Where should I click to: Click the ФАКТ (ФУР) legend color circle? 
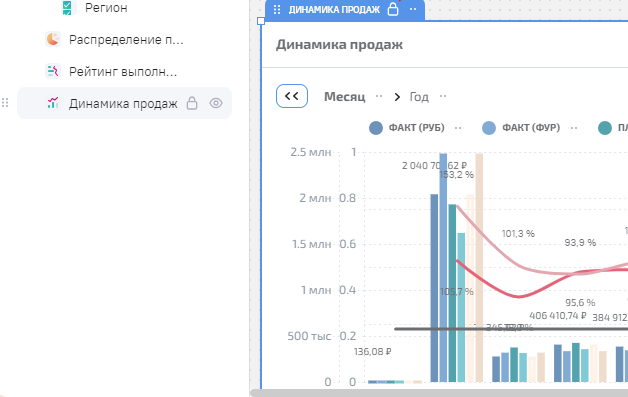(x=489, y=128)
